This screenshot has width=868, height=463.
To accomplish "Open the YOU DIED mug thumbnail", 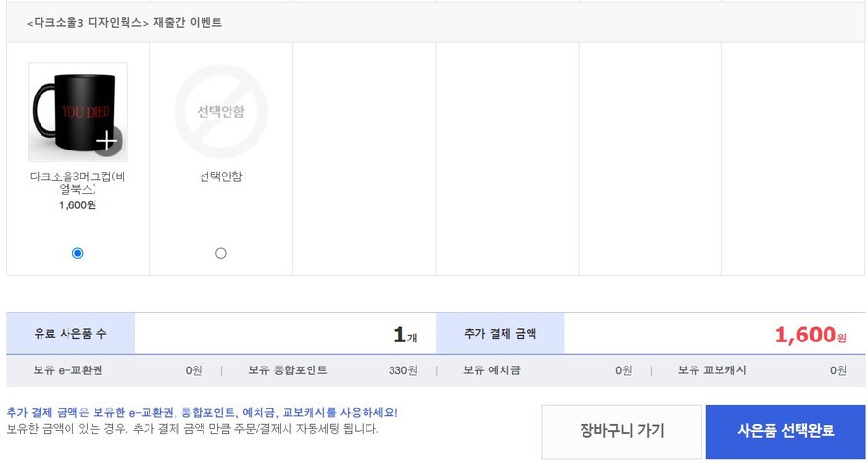I will (78, 112).
